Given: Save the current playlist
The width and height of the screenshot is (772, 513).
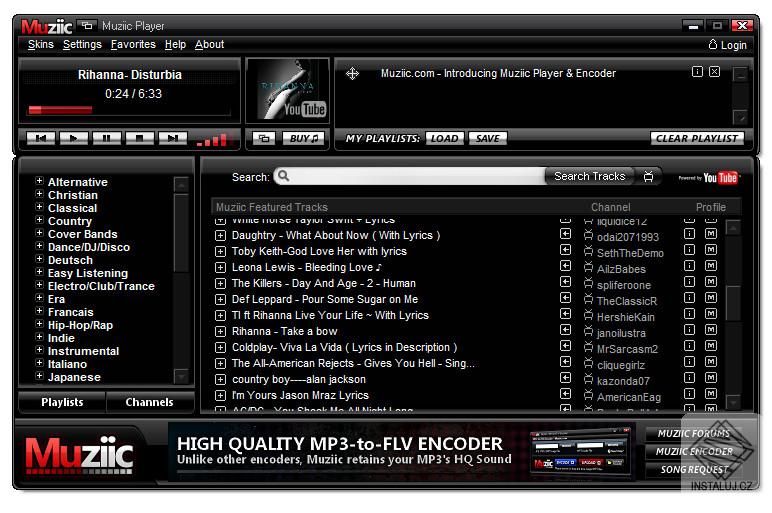Looking at the screenshot, I should 487,138.
